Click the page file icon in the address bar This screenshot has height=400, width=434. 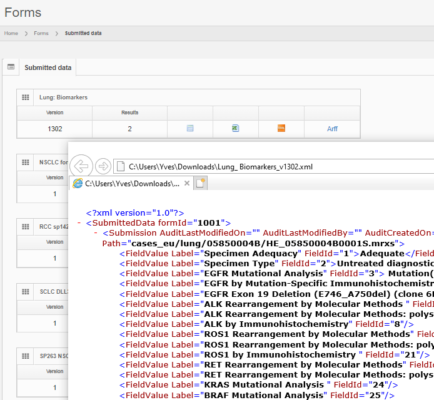(x=121, y=166)
